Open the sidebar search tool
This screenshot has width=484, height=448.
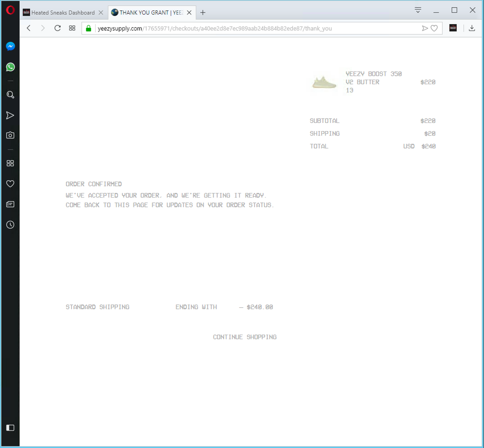(10, 95)
